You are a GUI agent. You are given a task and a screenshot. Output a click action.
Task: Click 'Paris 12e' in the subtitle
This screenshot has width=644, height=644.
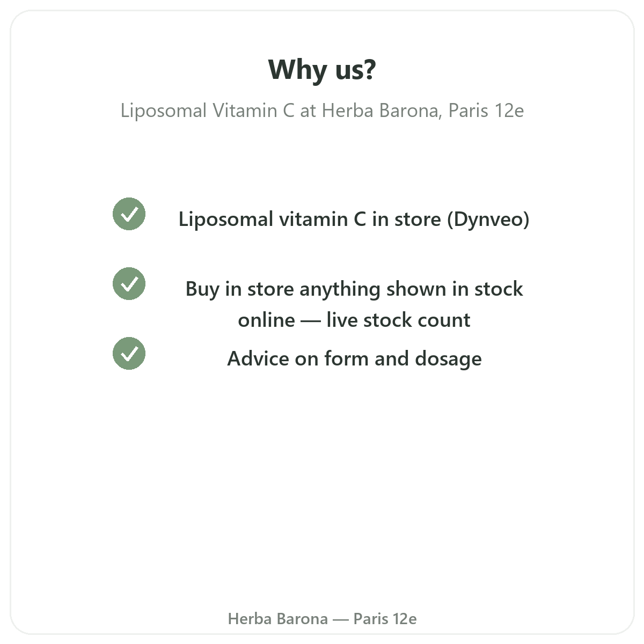pyautogui.click(x=486, y=111)
